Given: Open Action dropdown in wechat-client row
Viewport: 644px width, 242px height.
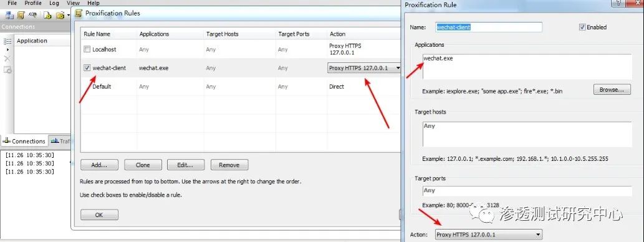Looking at the screenshot, I should pyautogui.click(x=397, y=68).
